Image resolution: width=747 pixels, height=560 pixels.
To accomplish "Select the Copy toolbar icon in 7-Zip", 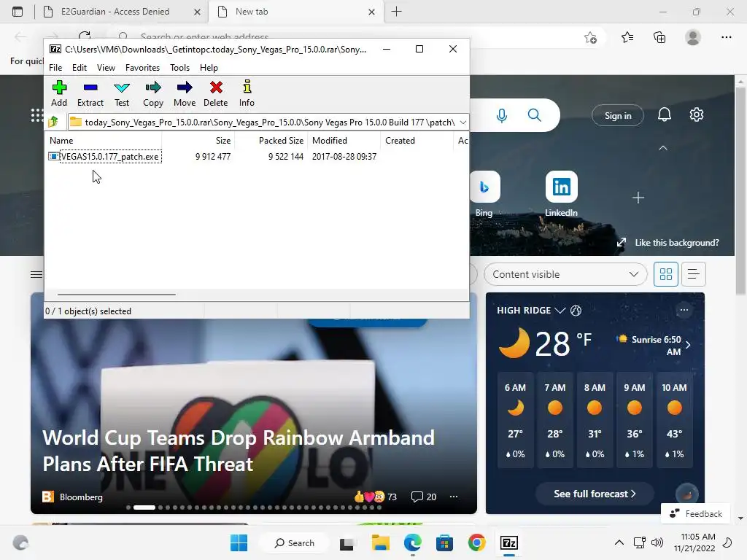I will (x=153, y=94).
